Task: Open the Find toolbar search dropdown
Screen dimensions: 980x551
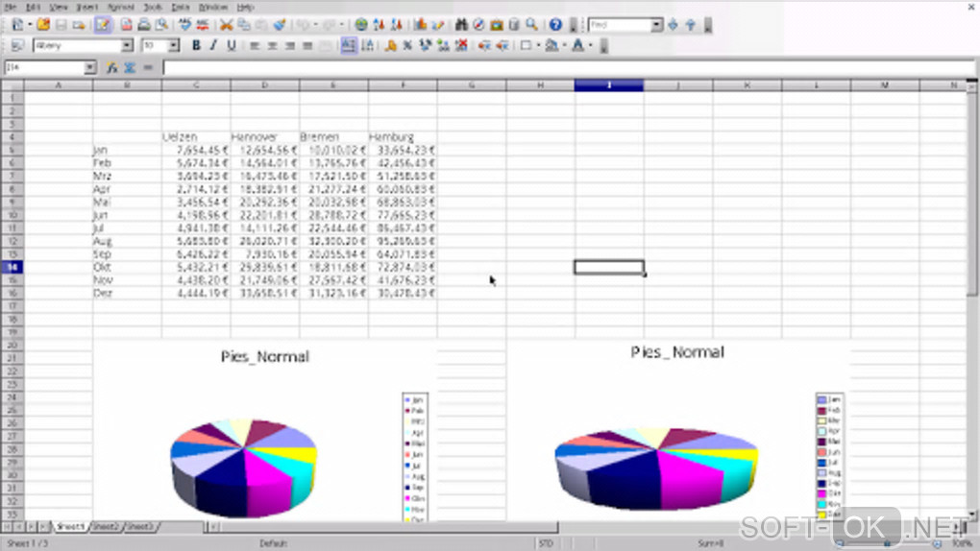Action: (x=656, y=25)
